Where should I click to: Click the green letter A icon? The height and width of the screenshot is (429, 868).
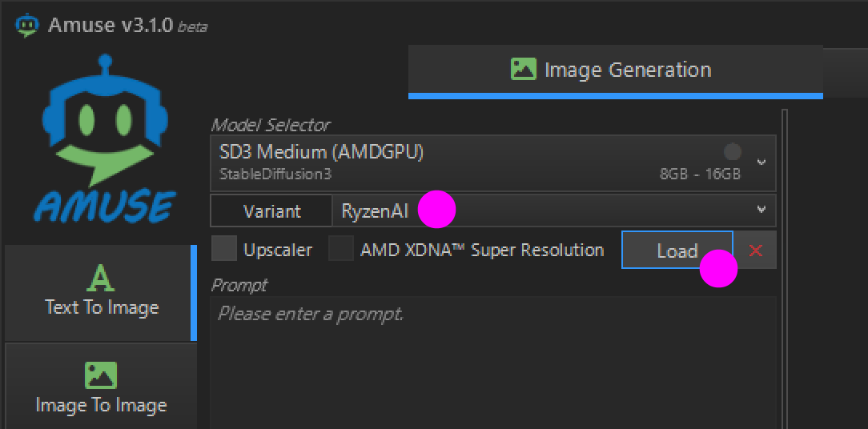point(102,279)
